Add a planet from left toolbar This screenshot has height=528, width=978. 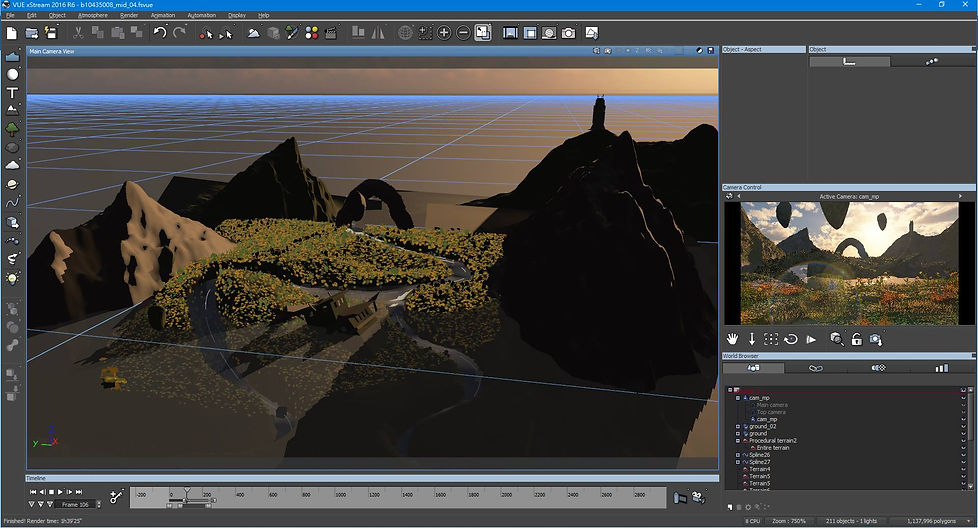pyautogui.click(x=12, y=185)
